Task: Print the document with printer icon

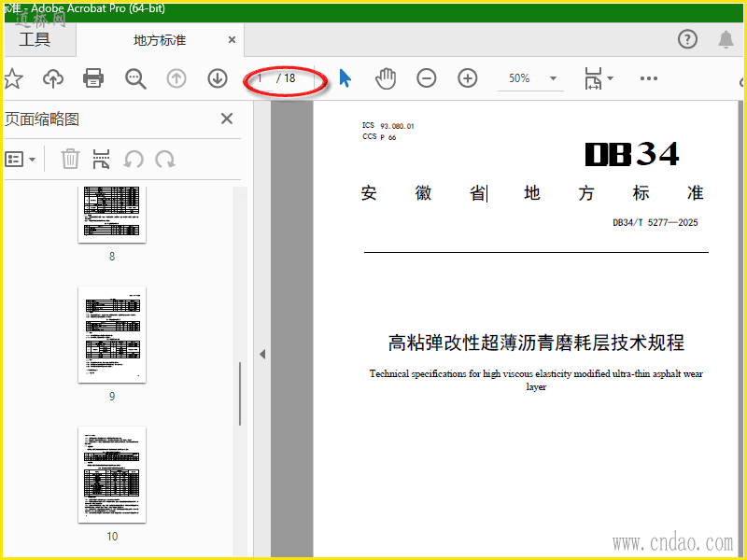Action: click(93, 78)
